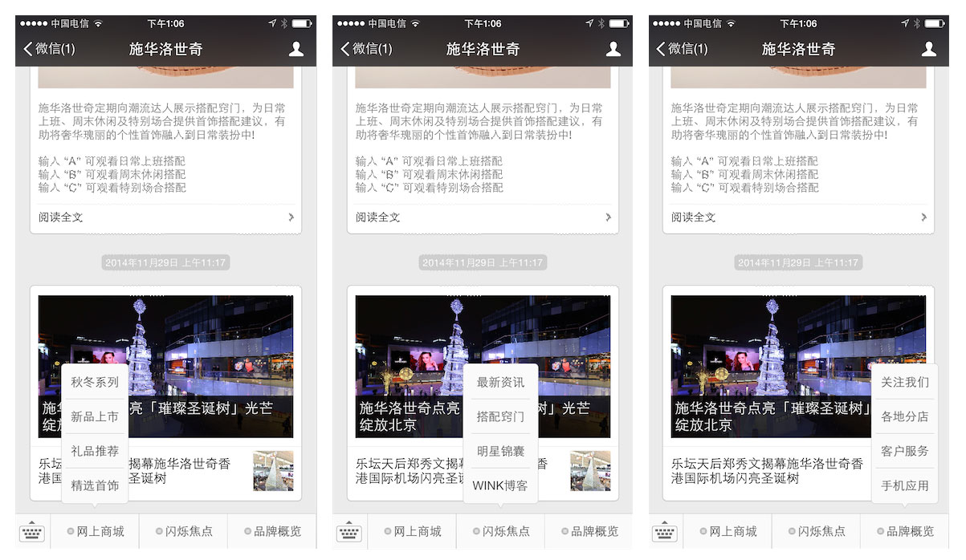
Task: Click the Bluetooth icon on the middle phone
Action: click(600, 23)
